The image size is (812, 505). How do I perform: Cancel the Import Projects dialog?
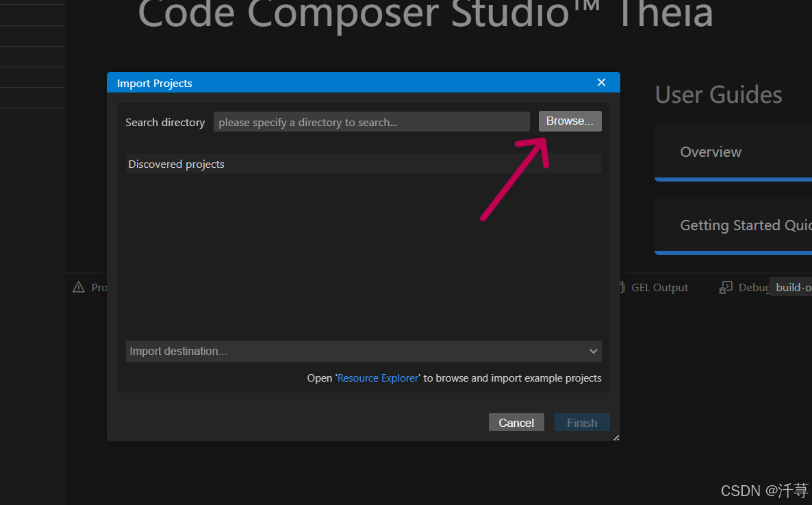coord(516,423)
